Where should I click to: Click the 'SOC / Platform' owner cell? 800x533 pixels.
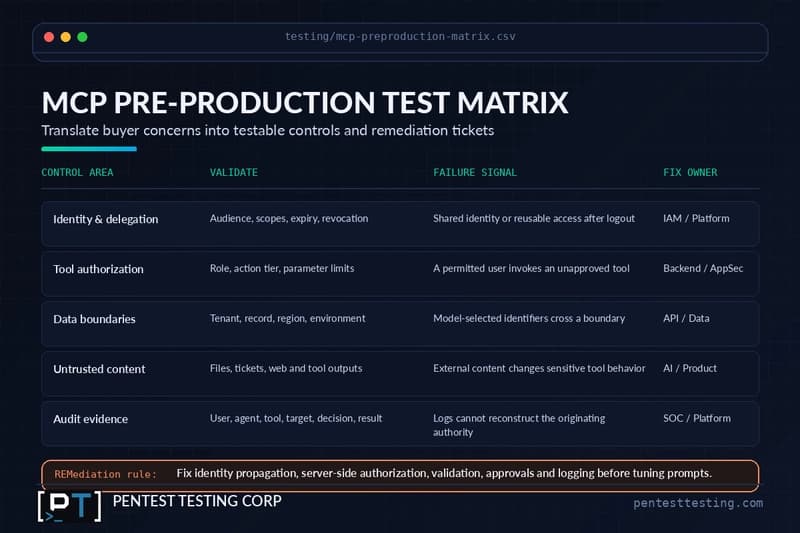[x=696, y=418]
